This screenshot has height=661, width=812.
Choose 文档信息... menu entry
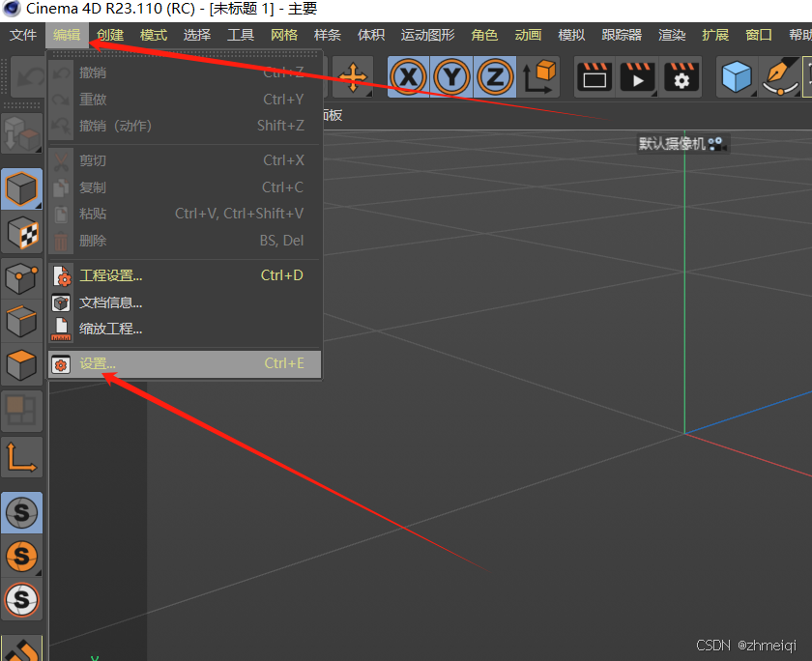(x=185, y=302)
